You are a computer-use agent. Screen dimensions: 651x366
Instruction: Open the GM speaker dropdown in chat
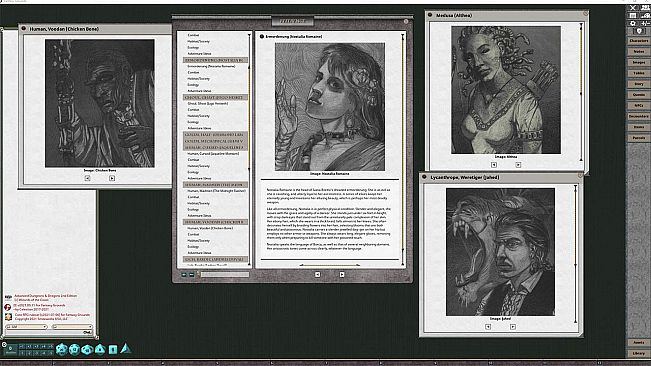click(x=27, y=327)
